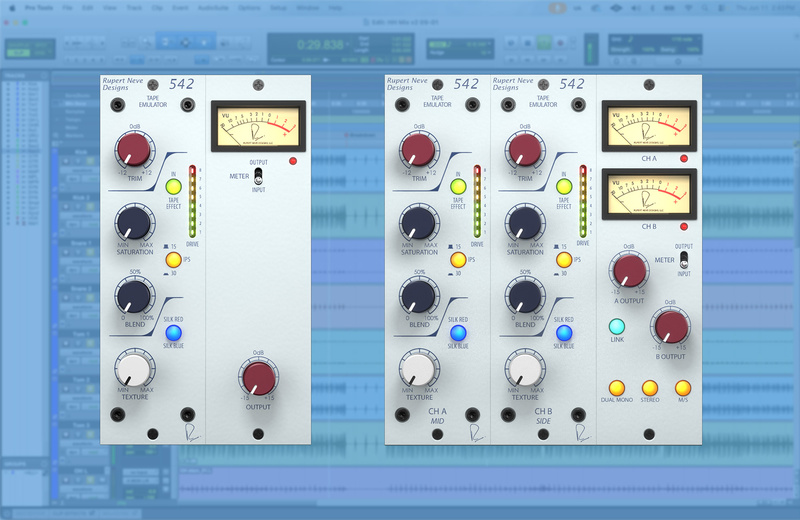Screen dimensions: 800x520
Task: Toggle CH A Tape Effect IN button
Action: [458, 187]
